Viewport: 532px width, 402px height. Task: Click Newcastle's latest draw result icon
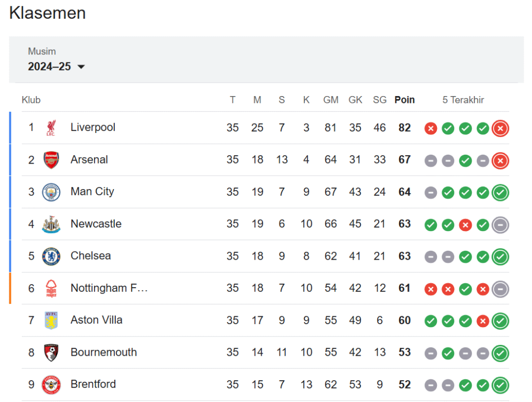click(500, 224)
